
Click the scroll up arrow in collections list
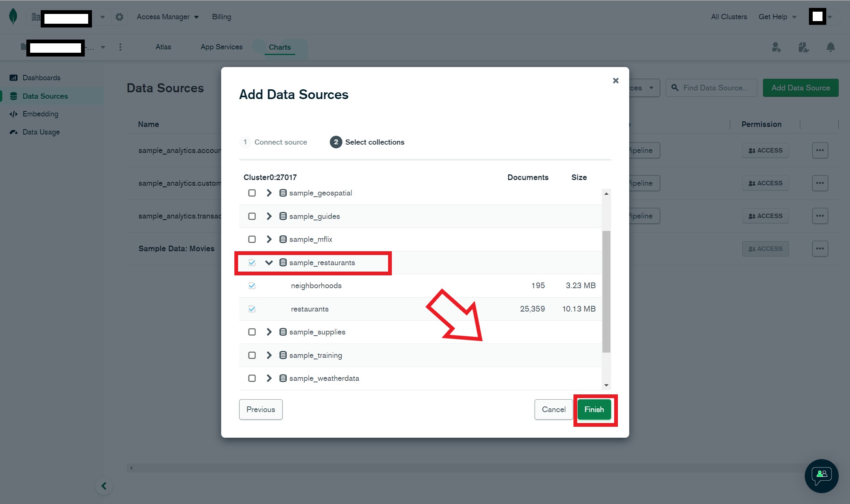(x=606, y=194)
